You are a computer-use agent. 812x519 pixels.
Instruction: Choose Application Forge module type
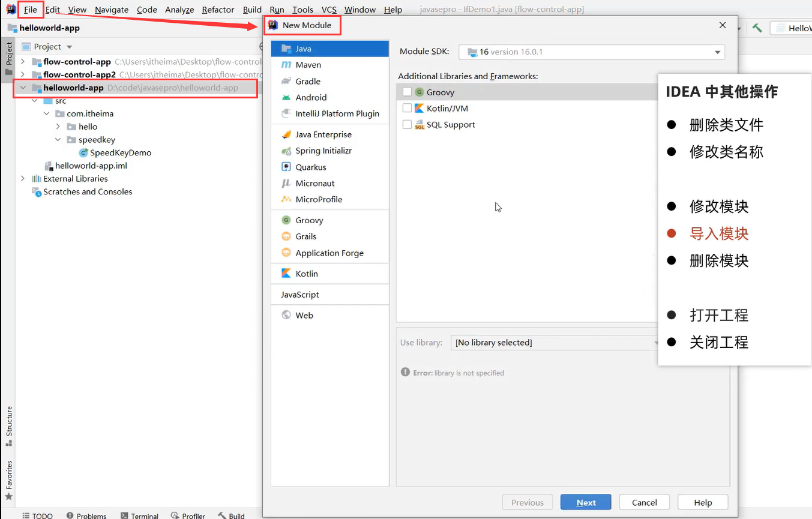[x=329, y=253]
